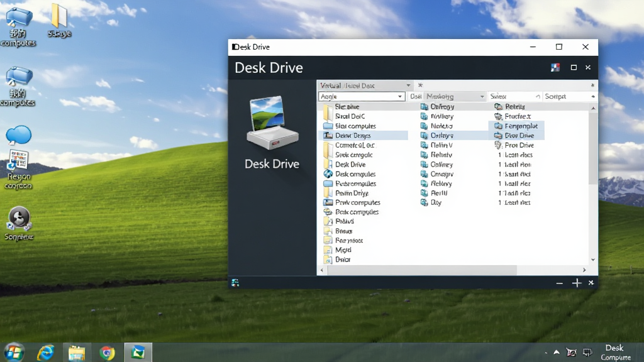Click the small teal icon in bottom-left status bar

pyautogui.click(x=235, y=282)
